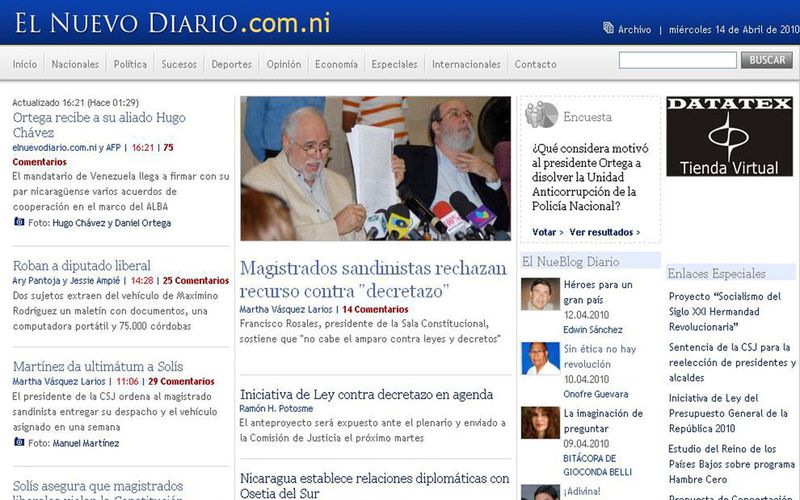
Task: Open photo link Manuel Martínez
Action: (86, 443)
